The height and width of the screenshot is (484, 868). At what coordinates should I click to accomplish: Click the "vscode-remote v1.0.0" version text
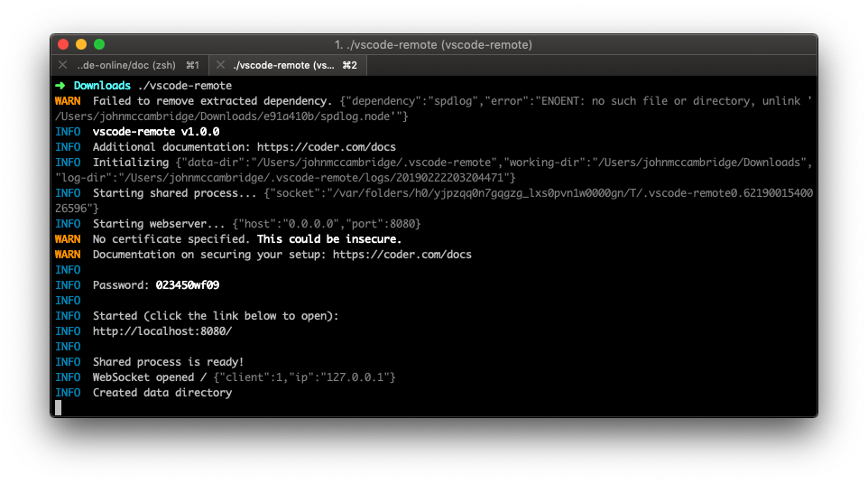coord(156,131)
